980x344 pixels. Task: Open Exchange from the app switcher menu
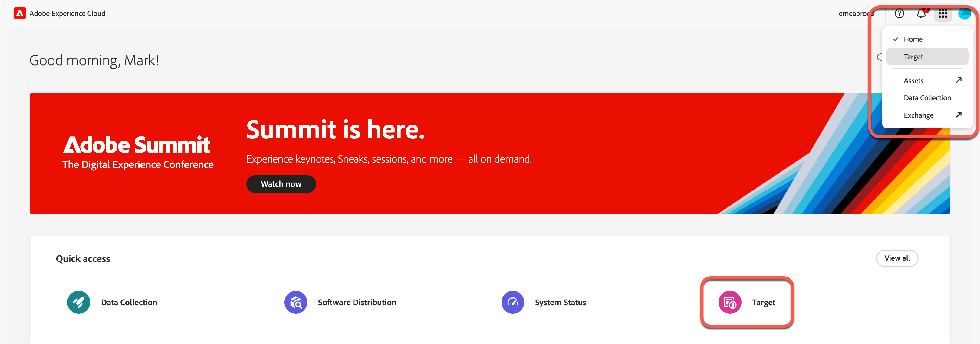[x=918, y=115]
